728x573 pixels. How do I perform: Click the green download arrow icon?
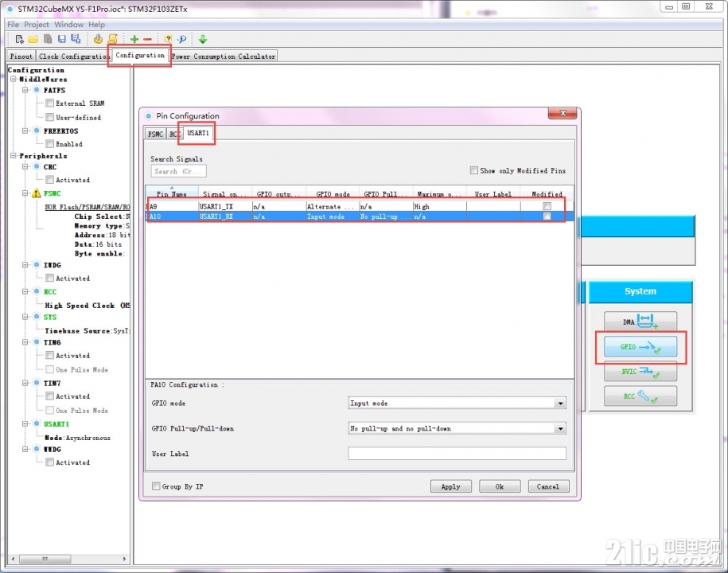point(203,40)
